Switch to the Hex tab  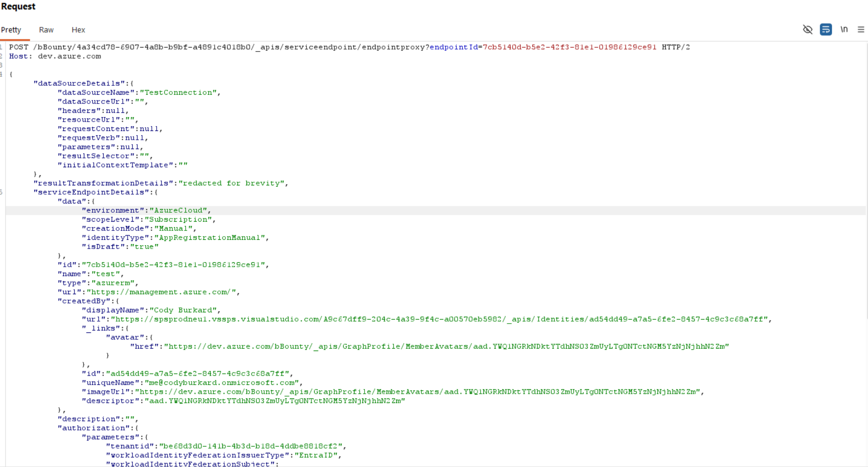coord(78,30)
